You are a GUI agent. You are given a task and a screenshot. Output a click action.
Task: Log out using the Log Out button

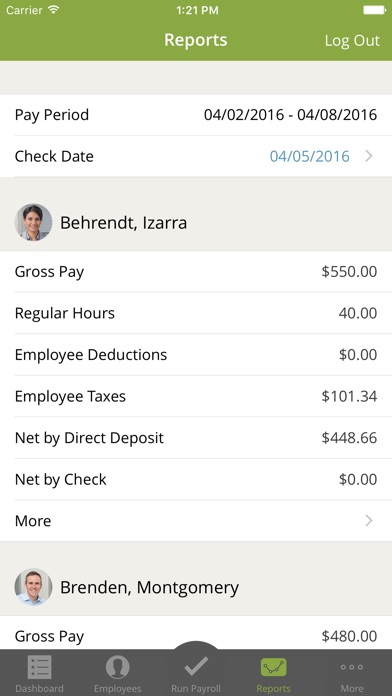(x=352, y=40)
